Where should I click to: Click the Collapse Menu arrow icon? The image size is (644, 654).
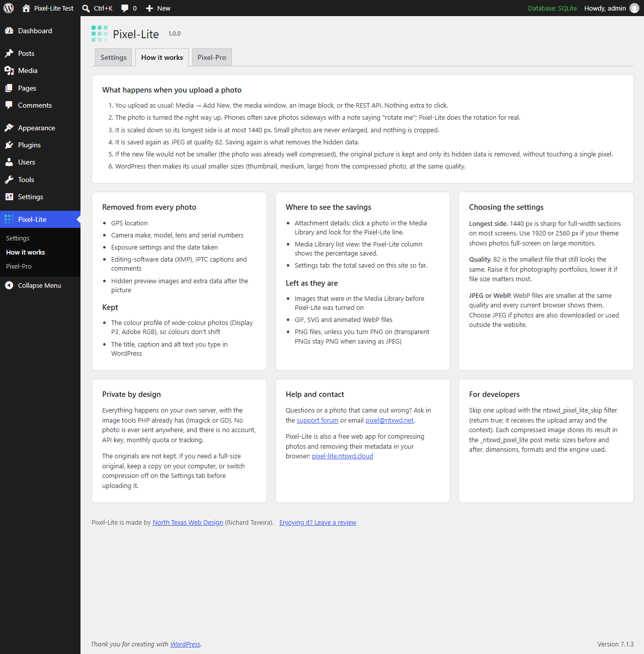pos(9,285)
